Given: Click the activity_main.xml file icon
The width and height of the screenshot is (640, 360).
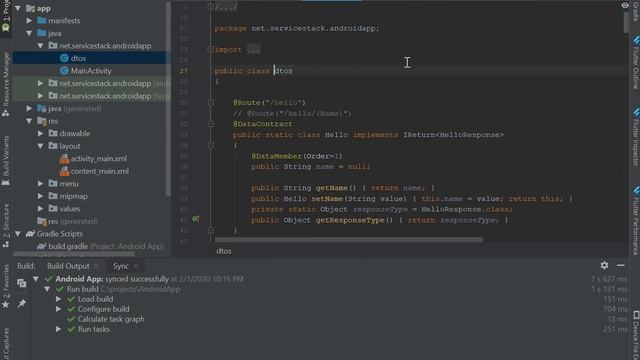Looking at the screenshot, I should pos(64,159).
